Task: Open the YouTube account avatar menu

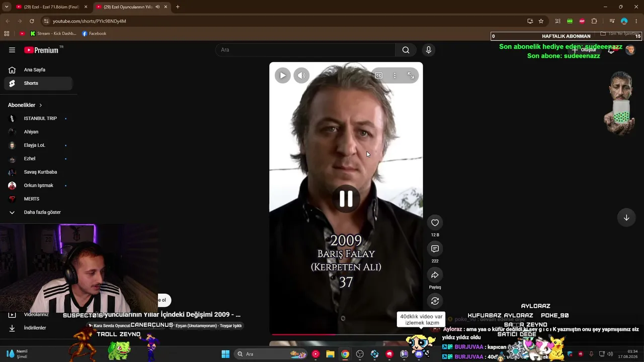Action: (x=630, y=50)
